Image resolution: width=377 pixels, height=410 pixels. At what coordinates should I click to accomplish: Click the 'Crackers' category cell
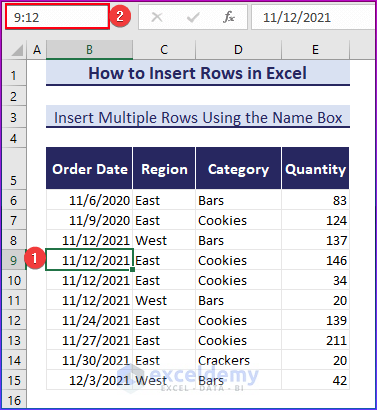point(238,360)
